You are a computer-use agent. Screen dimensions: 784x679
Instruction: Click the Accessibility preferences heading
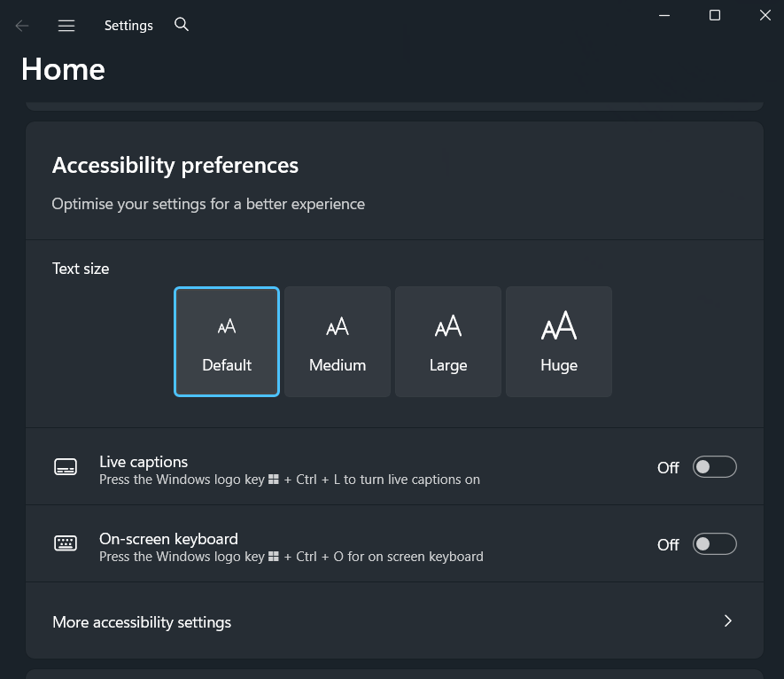pos(175,166)
